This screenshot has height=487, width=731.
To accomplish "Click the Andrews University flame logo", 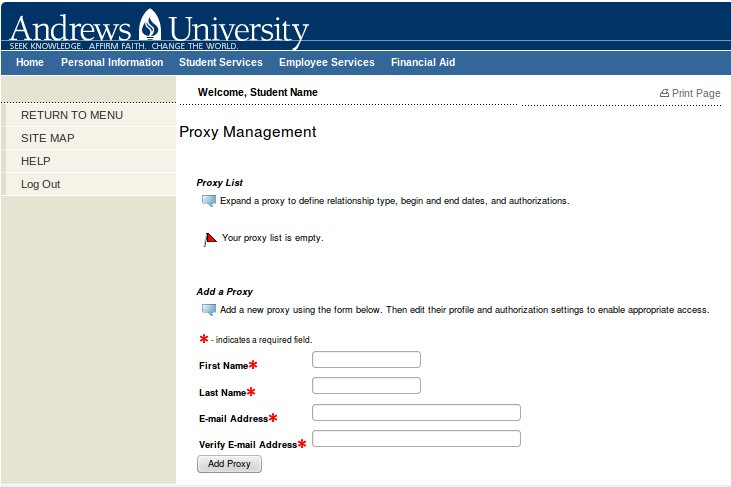I will click(149, 24).
